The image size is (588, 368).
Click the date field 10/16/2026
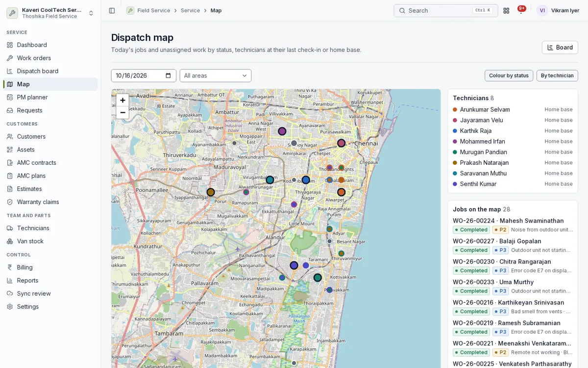(x=144, y=76)
